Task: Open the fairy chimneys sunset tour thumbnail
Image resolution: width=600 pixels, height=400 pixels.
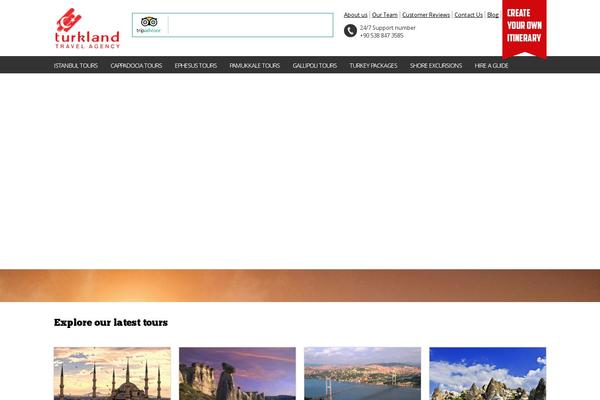Action: [237, 374]
